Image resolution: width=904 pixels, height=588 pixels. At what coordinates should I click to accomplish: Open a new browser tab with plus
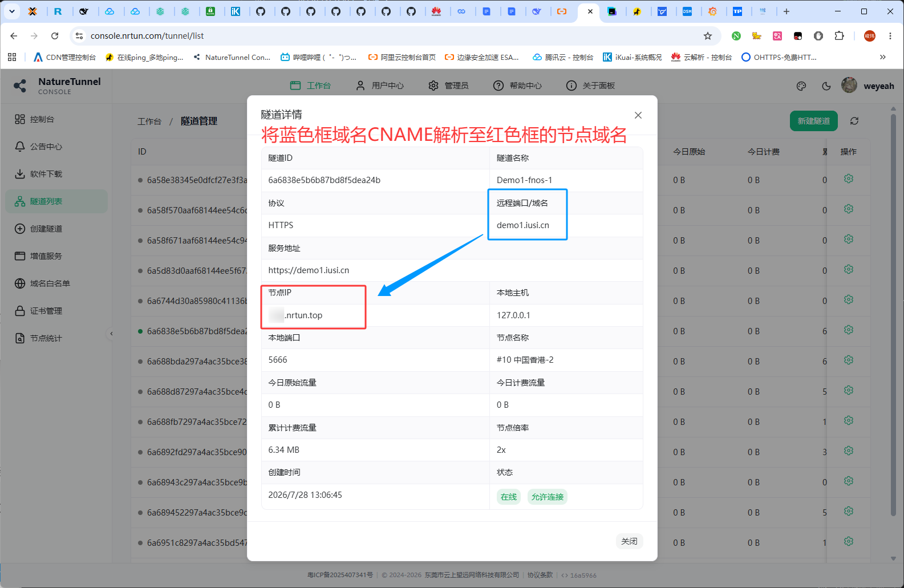point(786,11)
